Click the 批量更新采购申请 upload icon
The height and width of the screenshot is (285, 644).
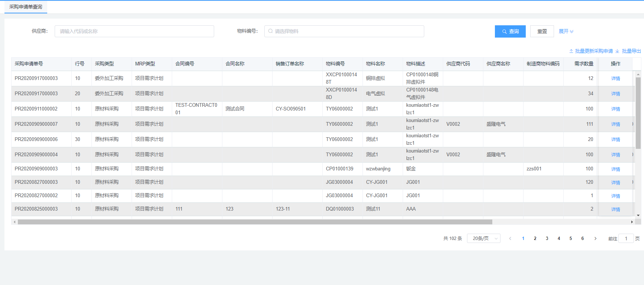(571, 51)
